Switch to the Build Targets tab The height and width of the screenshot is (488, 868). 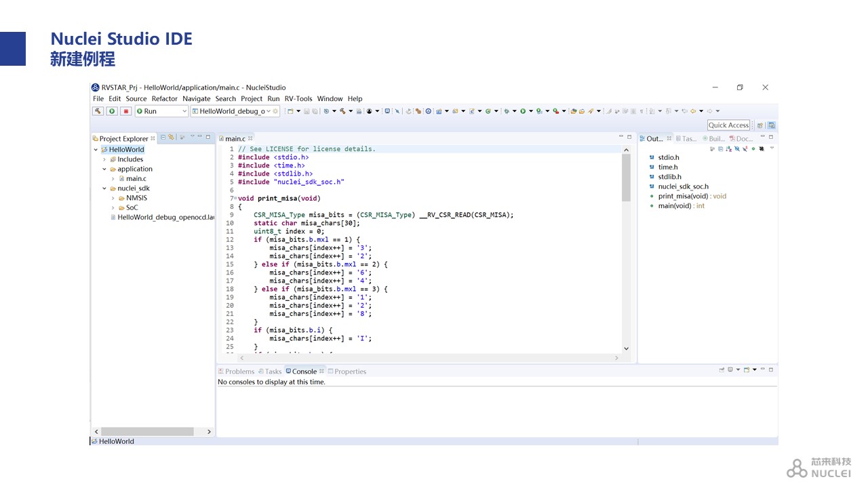713,138
